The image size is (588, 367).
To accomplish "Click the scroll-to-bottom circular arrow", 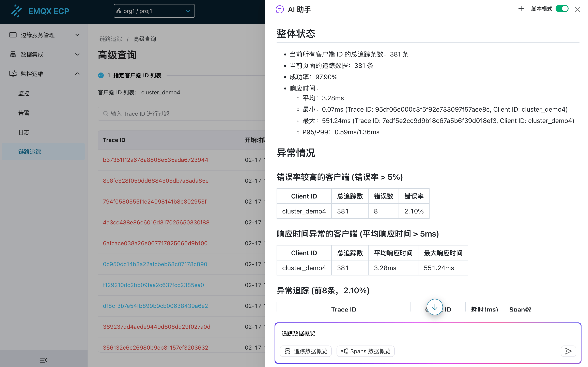I will 435,307.
